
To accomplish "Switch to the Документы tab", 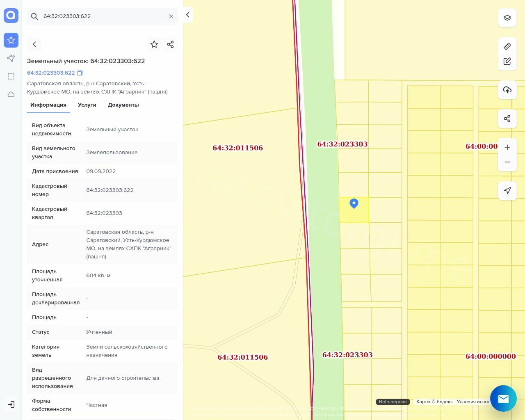I will pyautogui.click(x=123, y=105).
